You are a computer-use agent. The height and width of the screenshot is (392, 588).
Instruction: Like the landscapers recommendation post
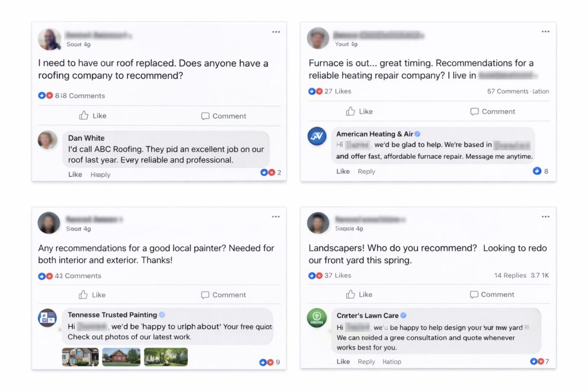point(359,294)
